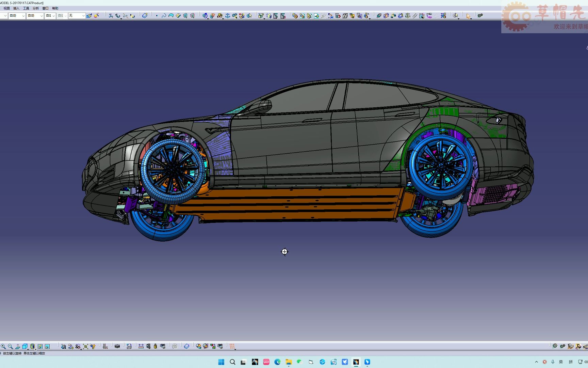Select the Angle Constraint icon
The width and height of the screenshot is (588, 368).
tap(401, 16)
